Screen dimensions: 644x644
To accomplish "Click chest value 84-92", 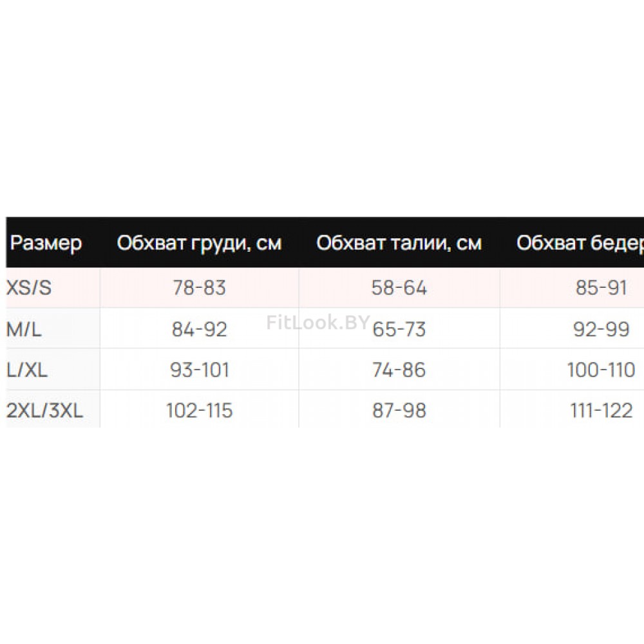I will (199, 329).
